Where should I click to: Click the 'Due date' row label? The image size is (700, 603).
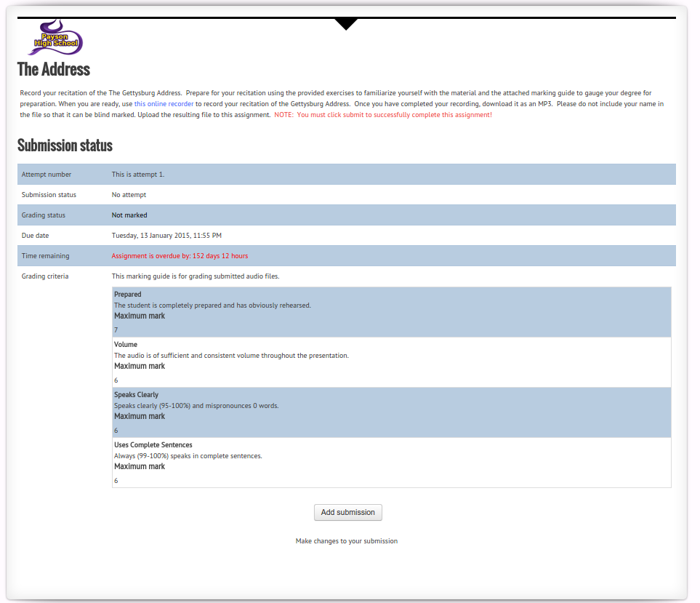(x=36, y=236)
